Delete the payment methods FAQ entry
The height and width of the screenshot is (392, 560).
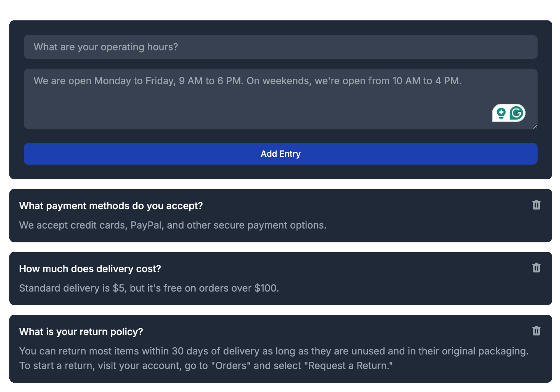tap(536, 205)
